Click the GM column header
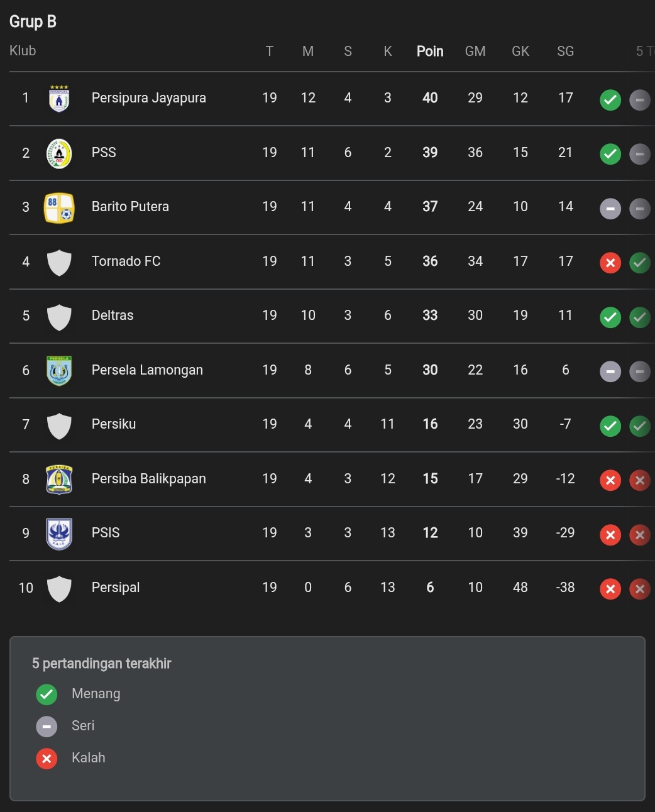The height and width of the screenshot is (812, 655). coord(475,52)
